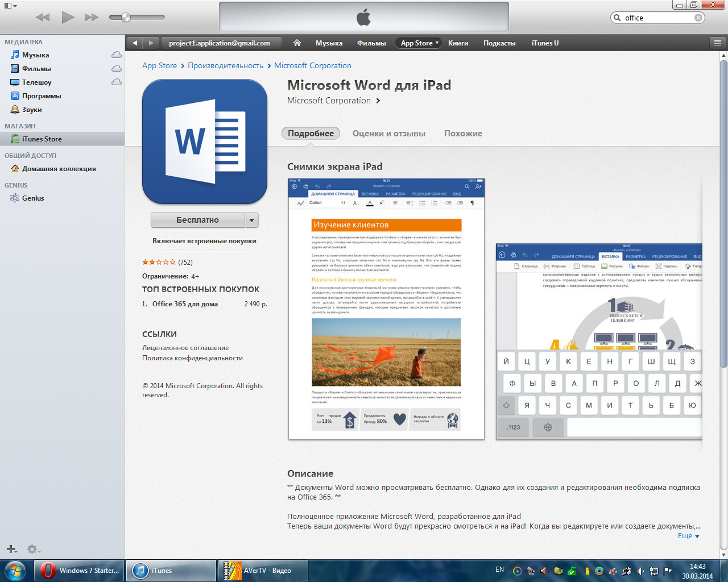This screenshot has width=728, height=582.
Task: Click the search magnifier icon
Action: [617, 18]
